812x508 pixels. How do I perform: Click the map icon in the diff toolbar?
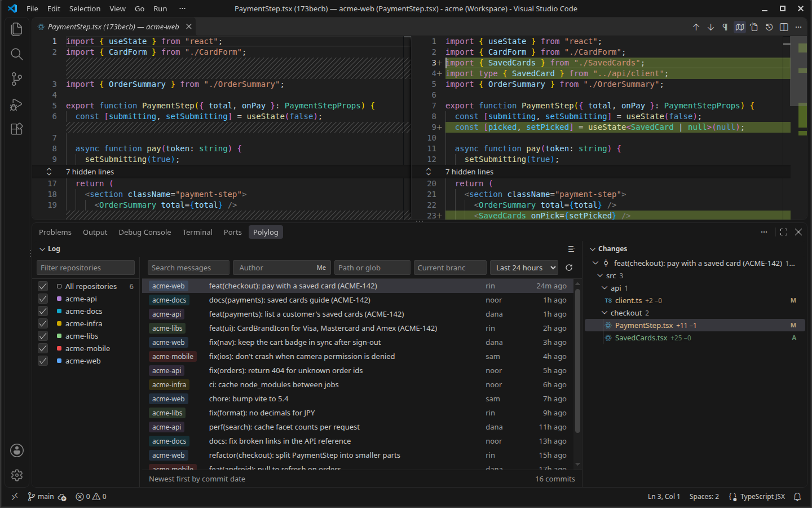point(740,27)
